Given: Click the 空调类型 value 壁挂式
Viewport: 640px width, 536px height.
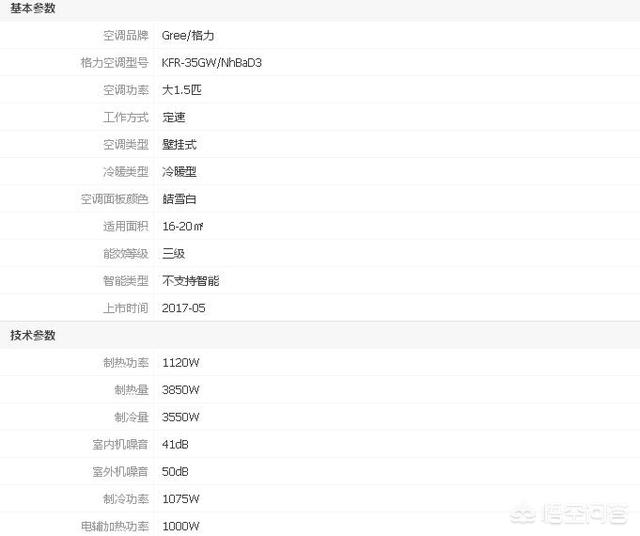Looking at the screenshot, I should [179, 145].
